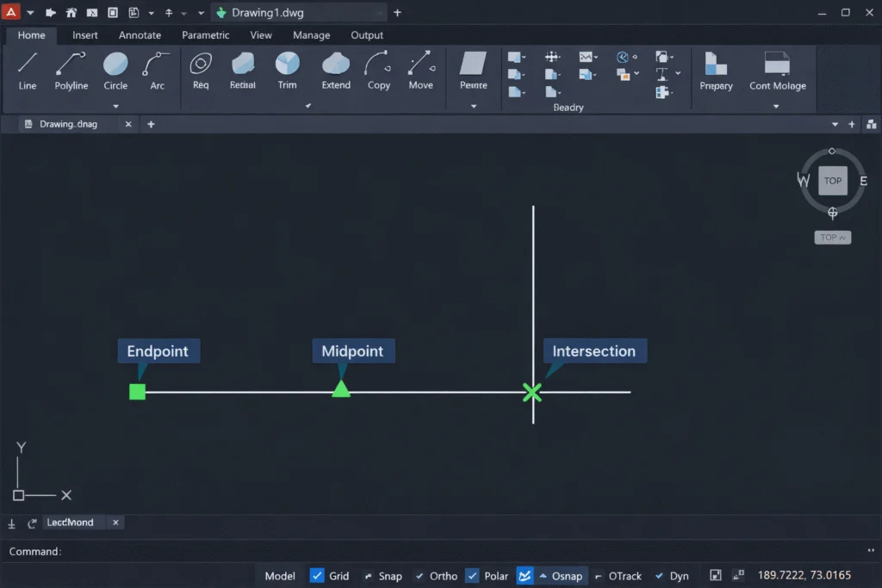Enable Snap mode in the status bar
Screen dimensions: 882x588
[383, 576]
